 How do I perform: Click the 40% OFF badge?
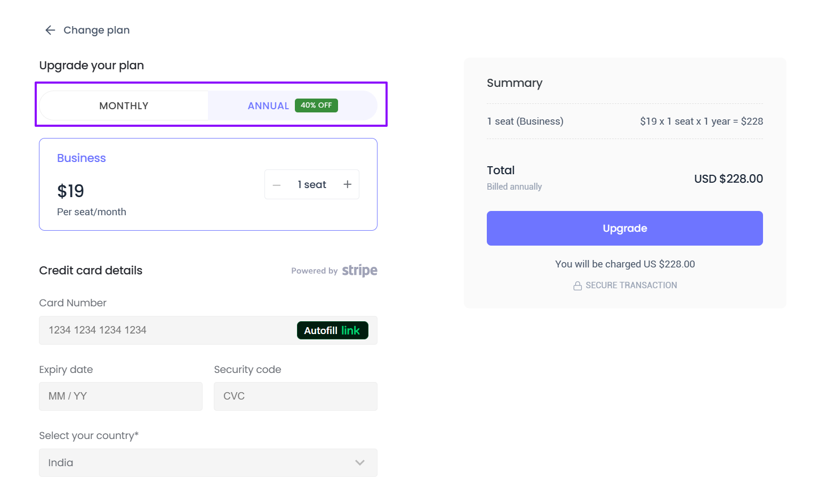coord(316,105)
